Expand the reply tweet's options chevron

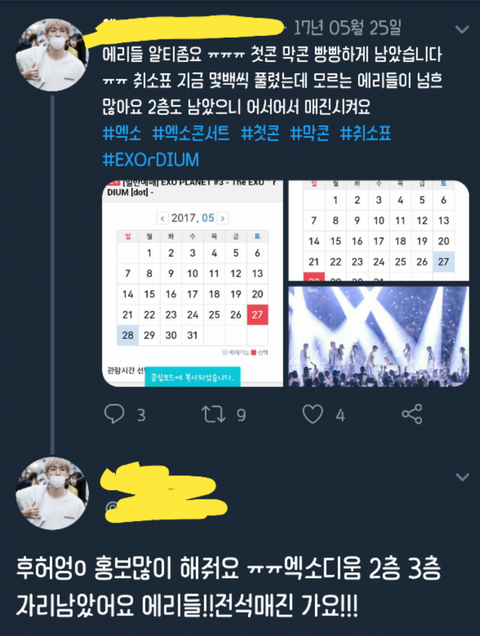click(462, 477)
